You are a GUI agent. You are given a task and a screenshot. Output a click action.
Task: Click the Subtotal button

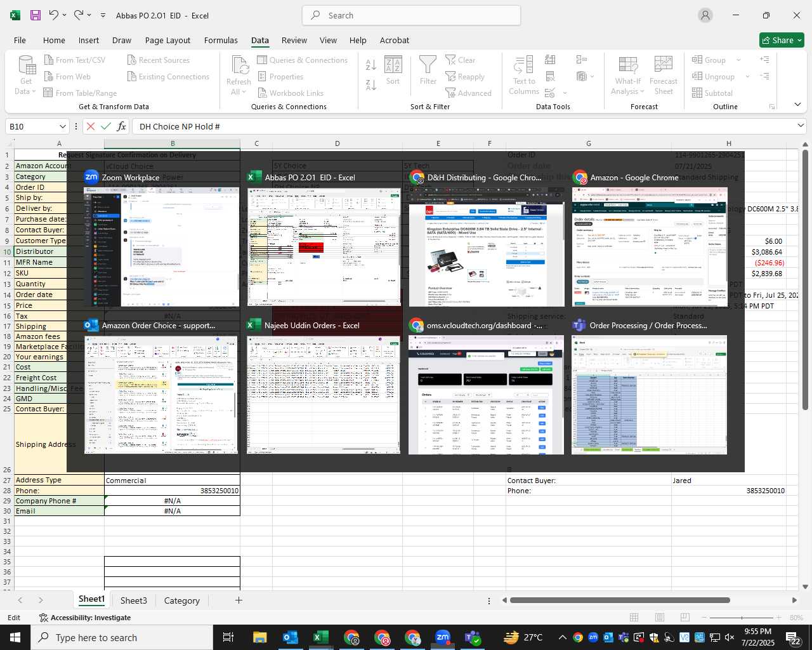[x=712, y=93]
